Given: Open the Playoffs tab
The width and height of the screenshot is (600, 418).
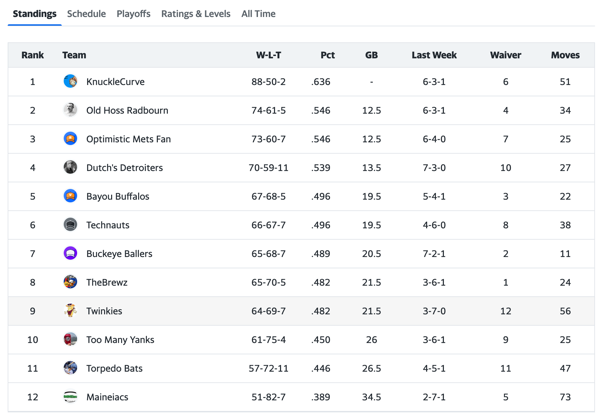Looking at the screenshot, I should 133,14.
